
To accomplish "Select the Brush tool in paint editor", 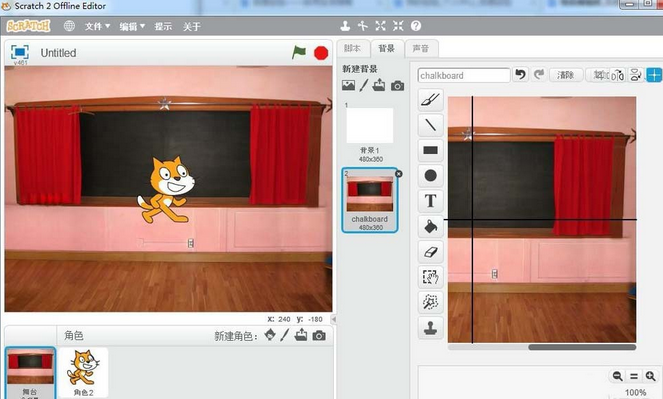I will pos(430,100).
